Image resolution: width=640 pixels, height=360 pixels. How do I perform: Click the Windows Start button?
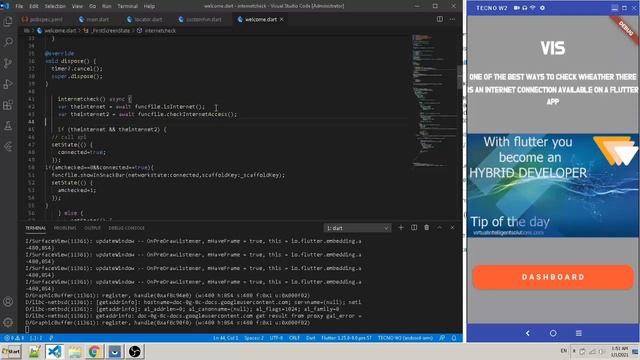(11, 351)
